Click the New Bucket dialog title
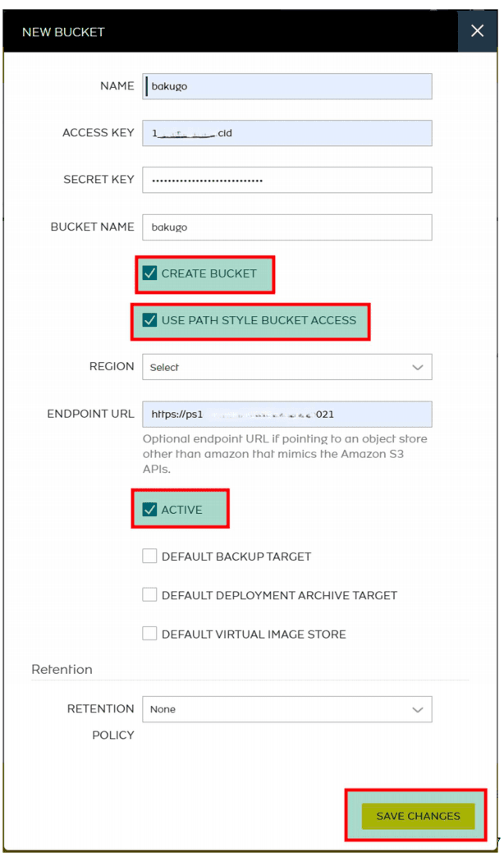This screenshot has height=857, width=504. pyautogui.click(x=63, y=32)
